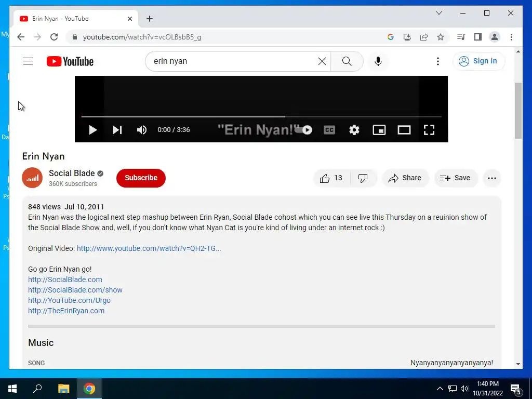
Task: Click the page vertical scrollbar thumb
Action: click(x=518, y=111)
